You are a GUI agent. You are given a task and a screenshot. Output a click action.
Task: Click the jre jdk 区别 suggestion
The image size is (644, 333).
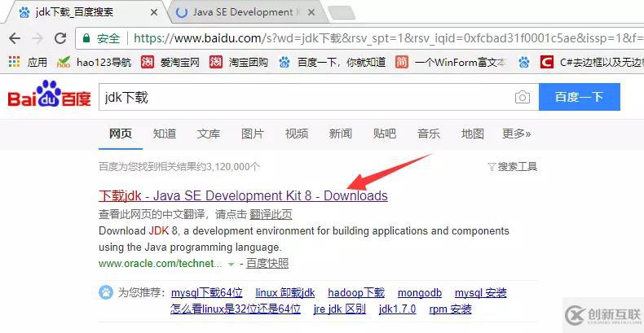[340, 309]
